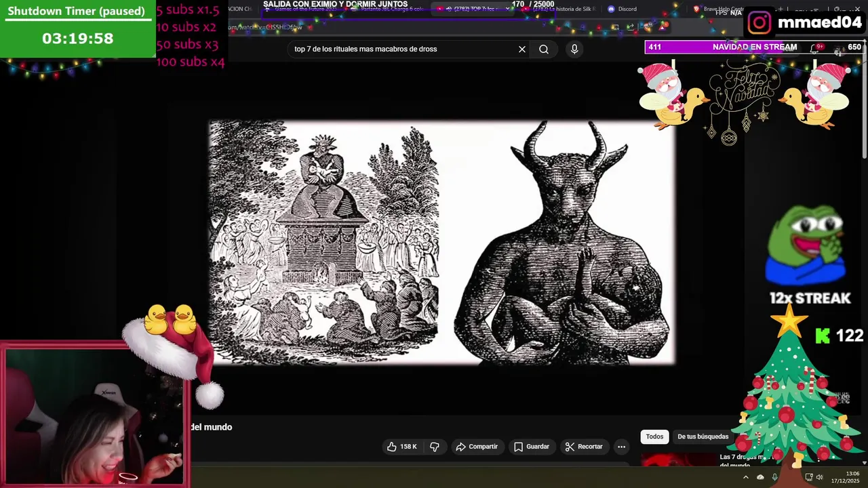Open the cloud icon in system tray
Viewport: 868px width, 488px height.
coord(760,477)
